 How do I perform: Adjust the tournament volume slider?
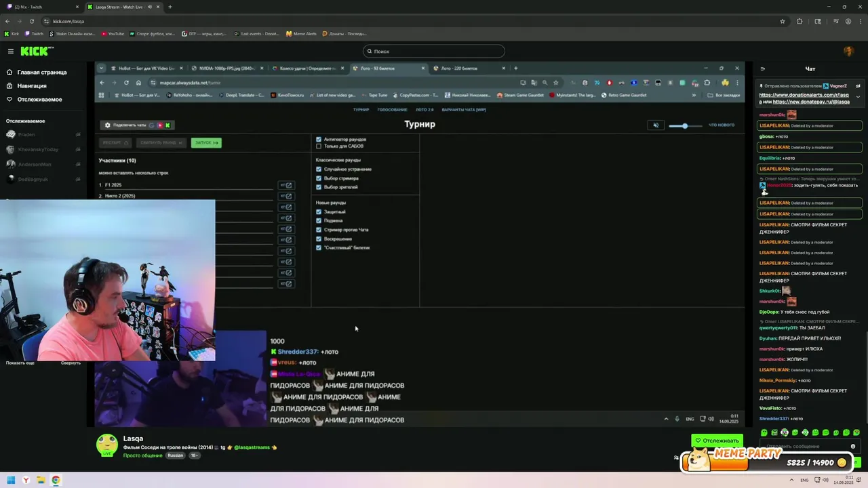pos(686,125)
